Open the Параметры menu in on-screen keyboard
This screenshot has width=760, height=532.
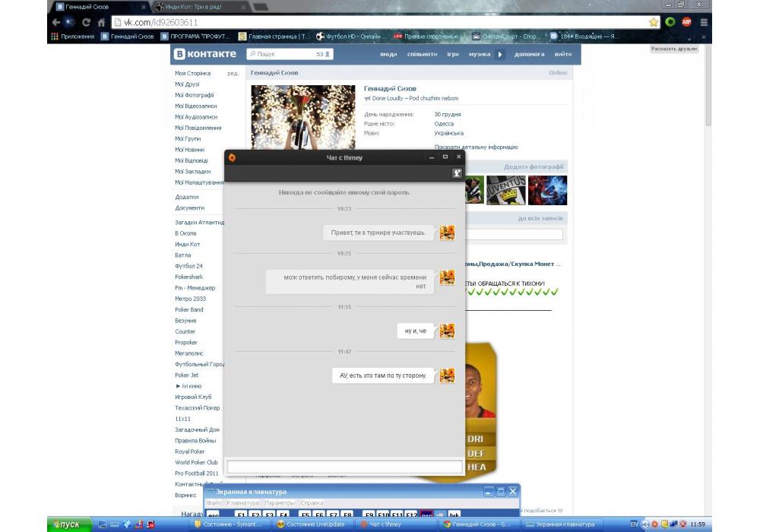[x=279, y=503]
